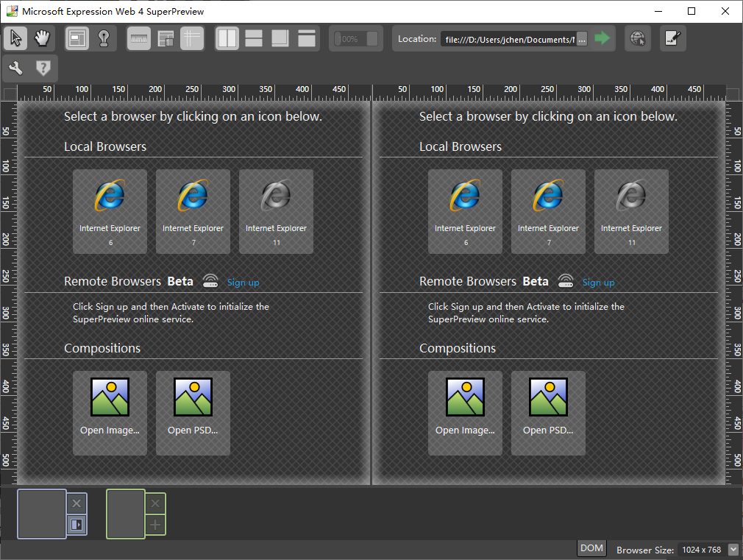Open the options wrench icon
743x560 pixels.
tap(15, 68)
